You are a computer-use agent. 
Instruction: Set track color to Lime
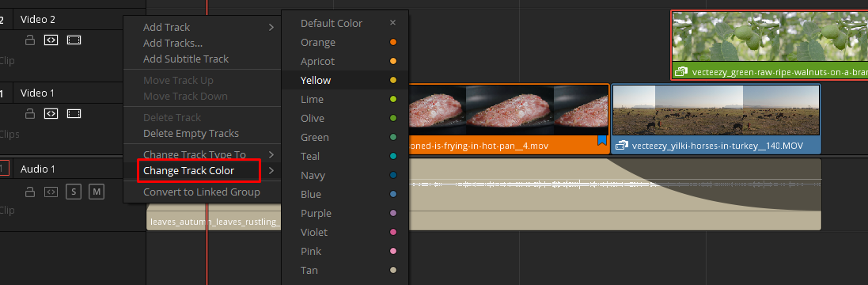pyautogui.click(x=346, y=99)
